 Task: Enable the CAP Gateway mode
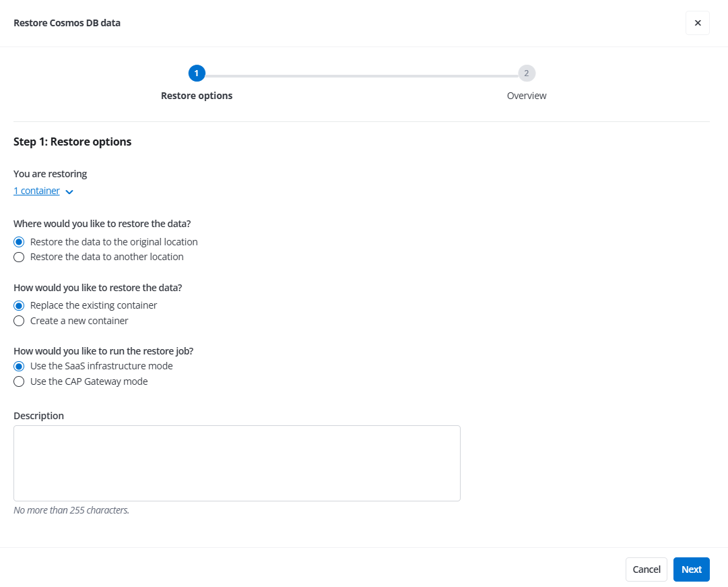[x=18, y=381]
